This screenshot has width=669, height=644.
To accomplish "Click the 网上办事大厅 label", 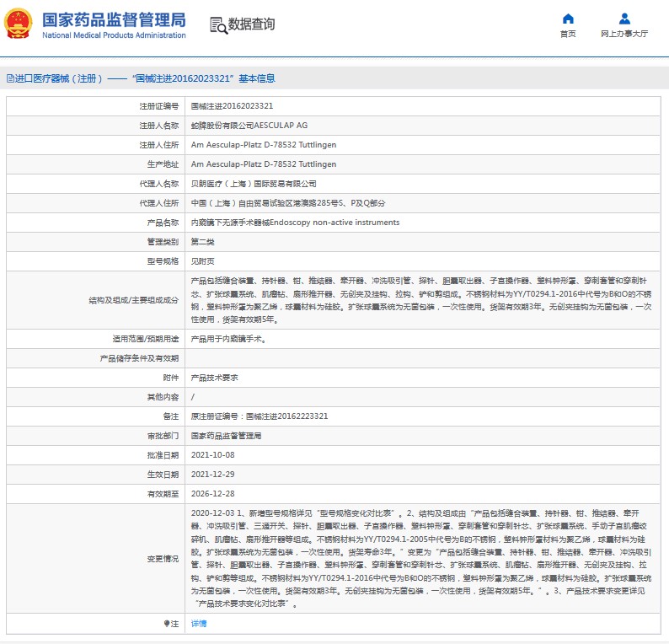I will [624, 34].
